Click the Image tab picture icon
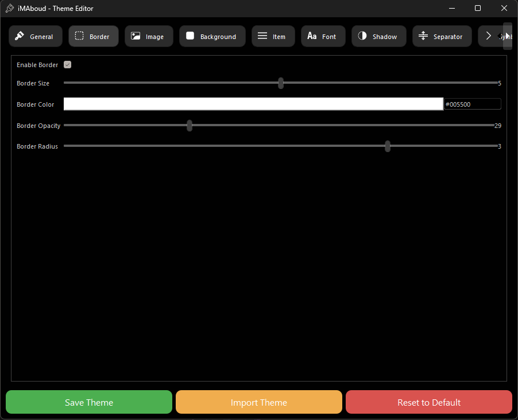Viewport: 518px width, 420px height. 136,36
